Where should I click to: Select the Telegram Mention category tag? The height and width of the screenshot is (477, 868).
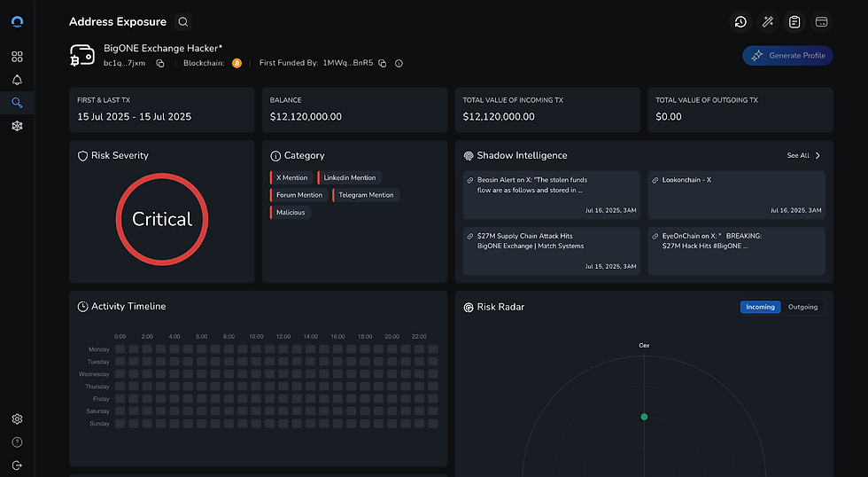pyautogui.click(x=365, y=195)
